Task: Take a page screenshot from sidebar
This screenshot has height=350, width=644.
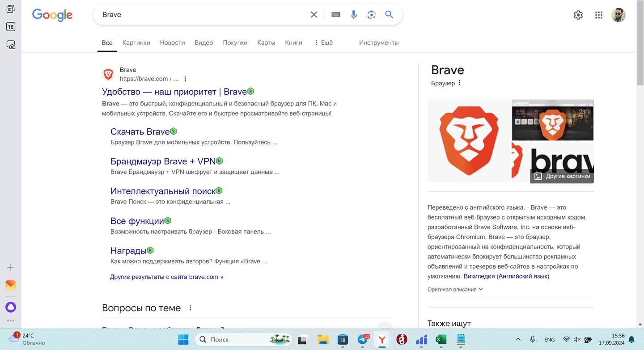Action: pos(11,45)
